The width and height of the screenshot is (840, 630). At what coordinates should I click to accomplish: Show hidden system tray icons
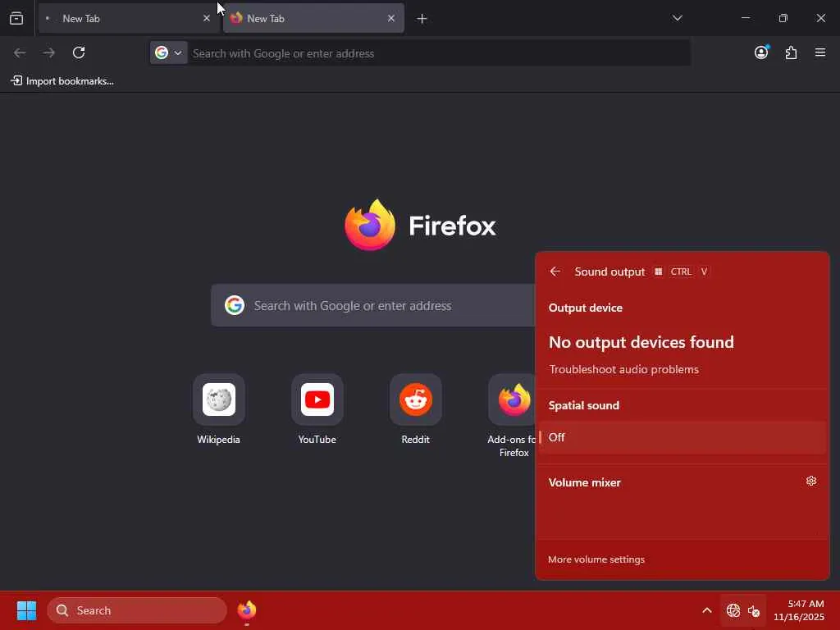707,610
